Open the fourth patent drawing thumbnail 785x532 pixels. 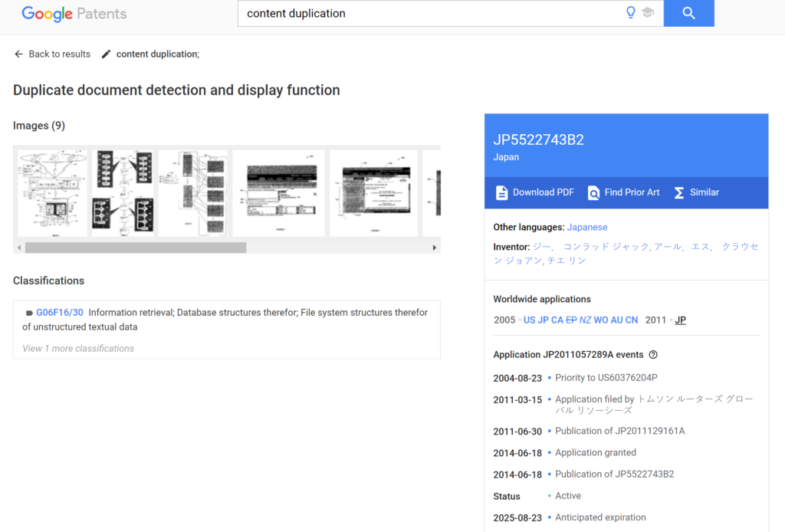pos(278,193)
